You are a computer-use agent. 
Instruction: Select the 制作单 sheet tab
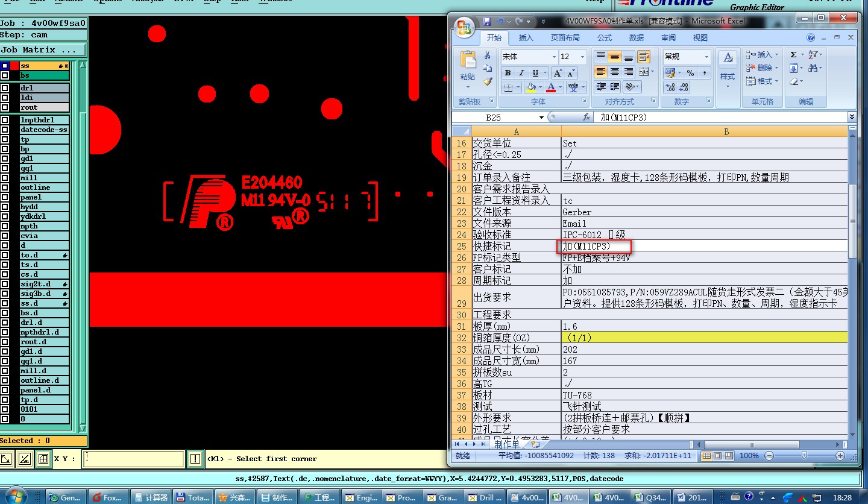click(507, 444)
